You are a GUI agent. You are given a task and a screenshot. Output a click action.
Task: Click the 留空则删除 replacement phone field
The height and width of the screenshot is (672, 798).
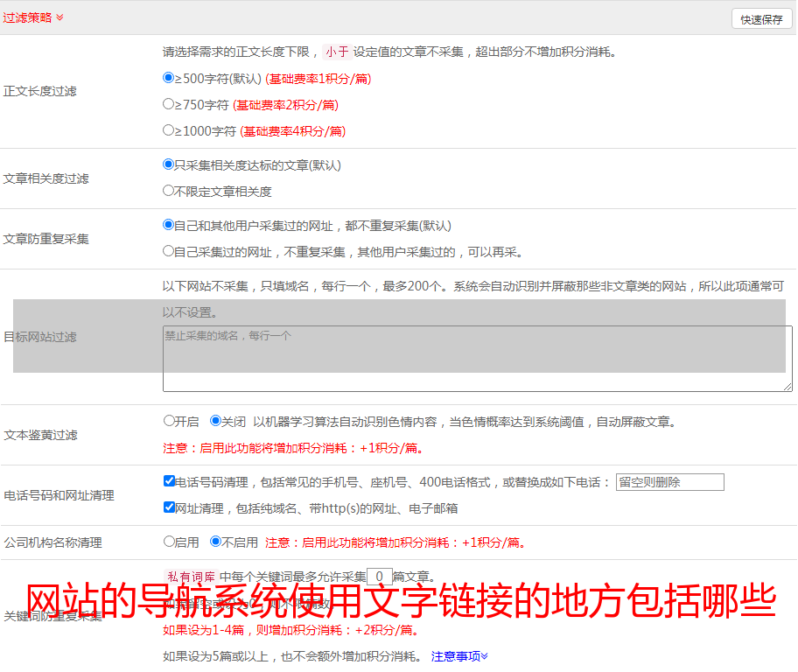coord(669,482)
